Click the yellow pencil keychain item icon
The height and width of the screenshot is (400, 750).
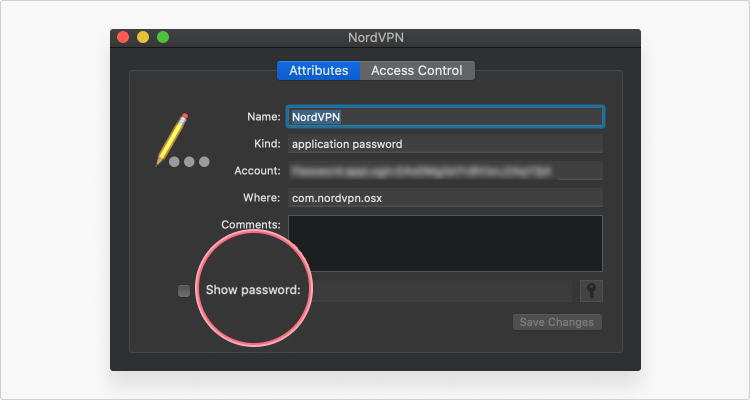(x=172, y=139)
